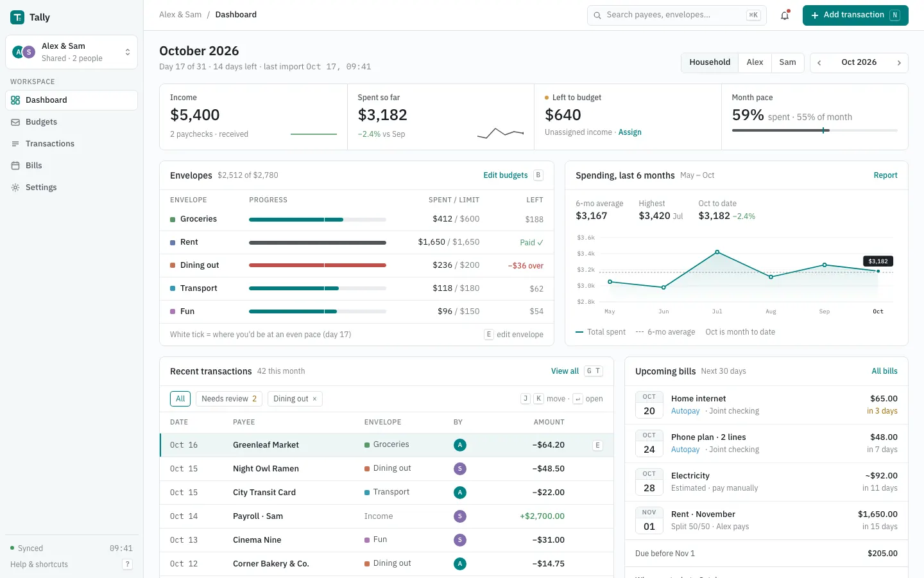This screenshot has width=924, height=578.
Task: Switch view to Household
Action: point(710,63)
